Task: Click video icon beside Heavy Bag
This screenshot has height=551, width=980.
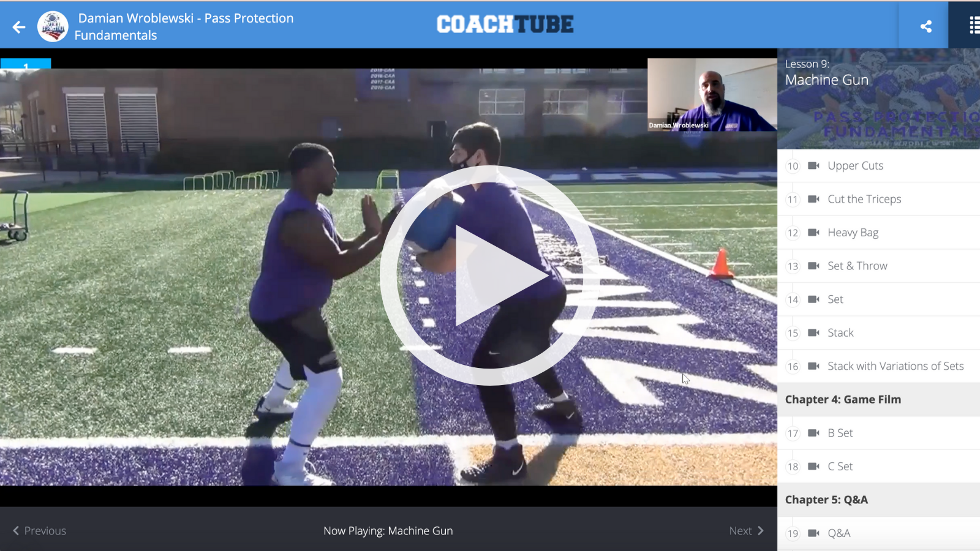Action: tap(813, 233)
